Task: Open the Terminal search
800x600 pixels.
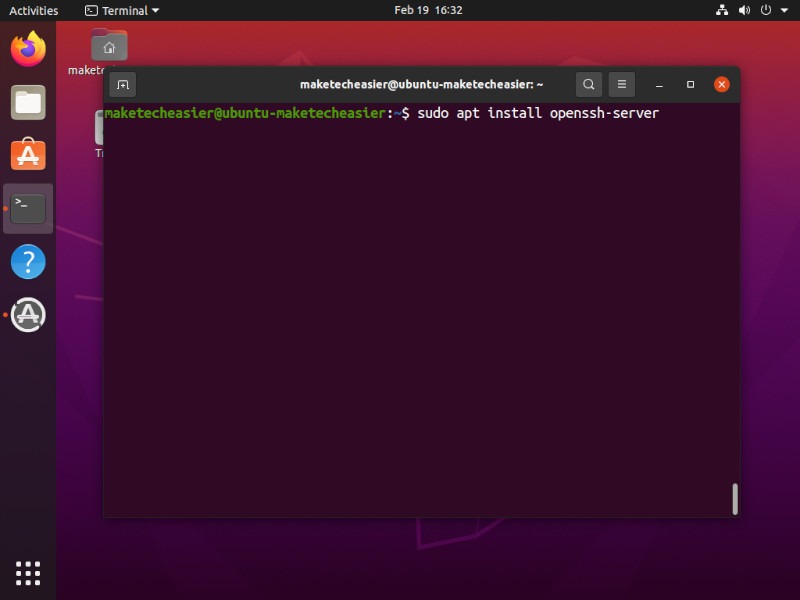Action: pyautogui.click(x=589, y=84)
